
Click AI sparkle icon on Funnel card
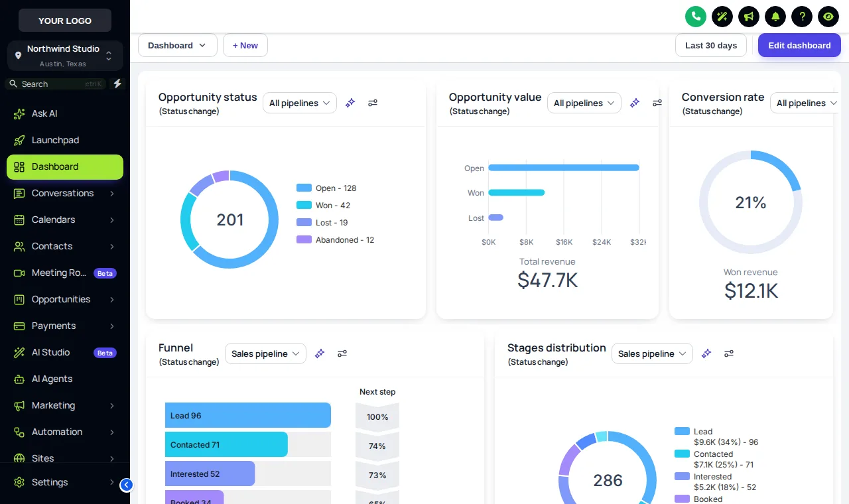(x=320, y=353)
